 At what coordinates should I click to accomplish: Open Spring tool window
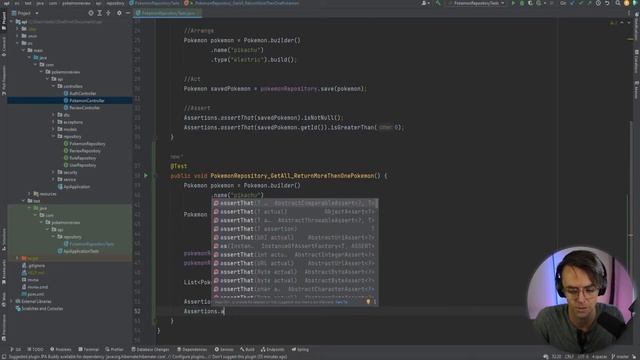tap(300, 349)
